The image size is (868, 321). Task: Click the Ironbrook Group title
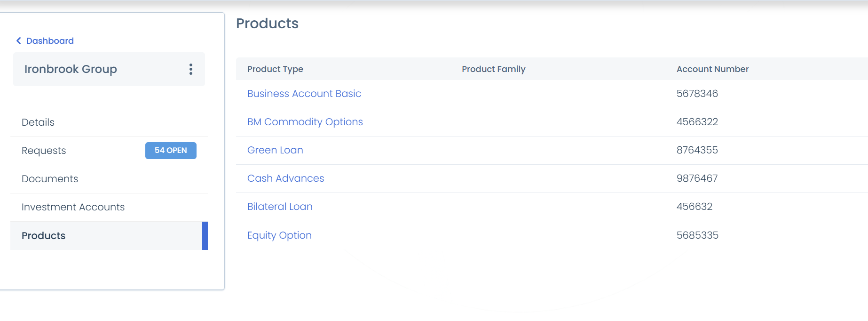point(71,69)
